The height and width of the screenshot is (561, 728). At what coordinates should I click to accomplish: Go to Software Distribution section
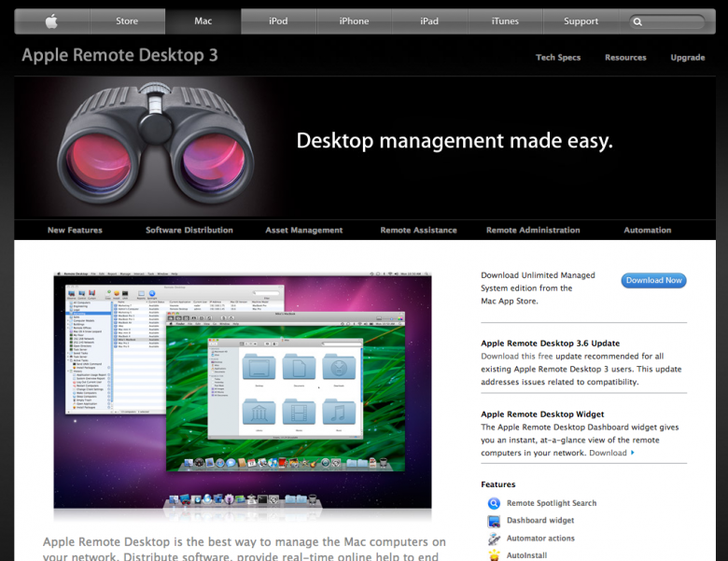point(189,230)
